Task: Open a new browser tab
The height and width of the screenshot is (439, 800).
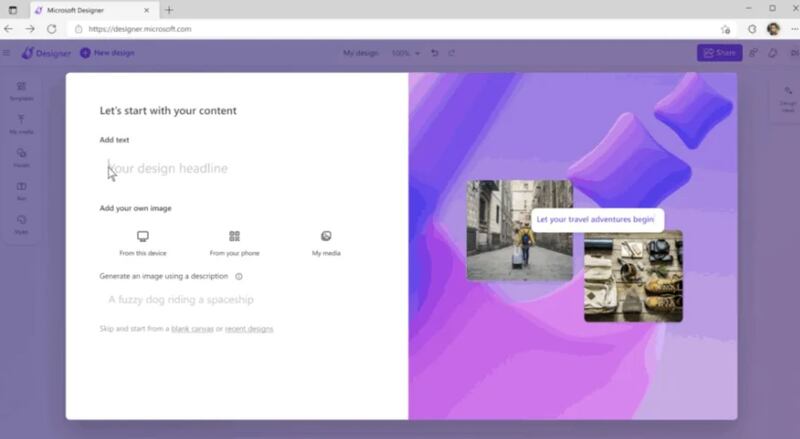Action: point(169,10)
